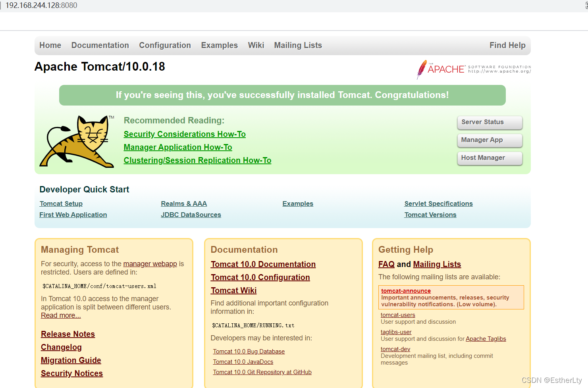Image resolution: width=588 pixels, height=388 pixels.
Task: Click the Realms & AAA link
Action: 184,204
